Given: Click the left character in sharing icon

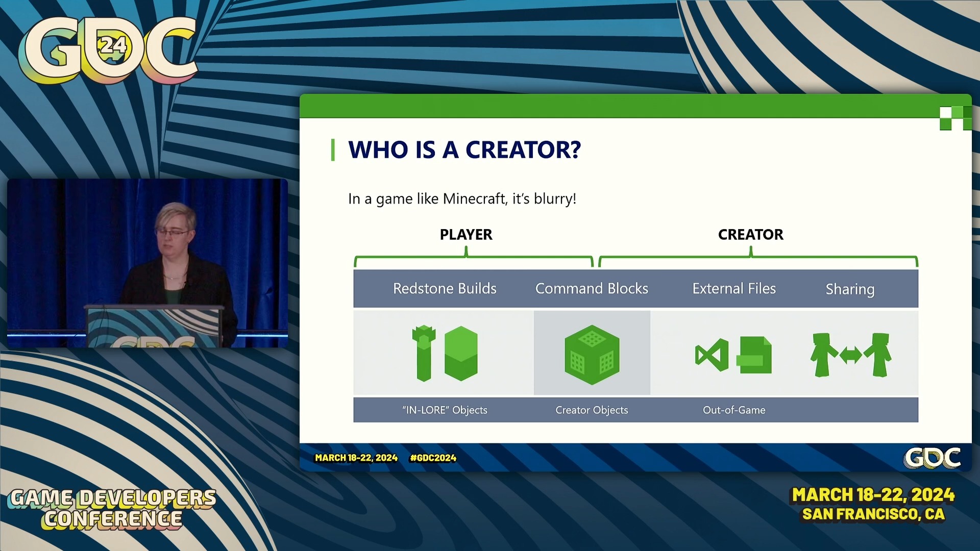Looking at the screenshot, I should 823,355.
